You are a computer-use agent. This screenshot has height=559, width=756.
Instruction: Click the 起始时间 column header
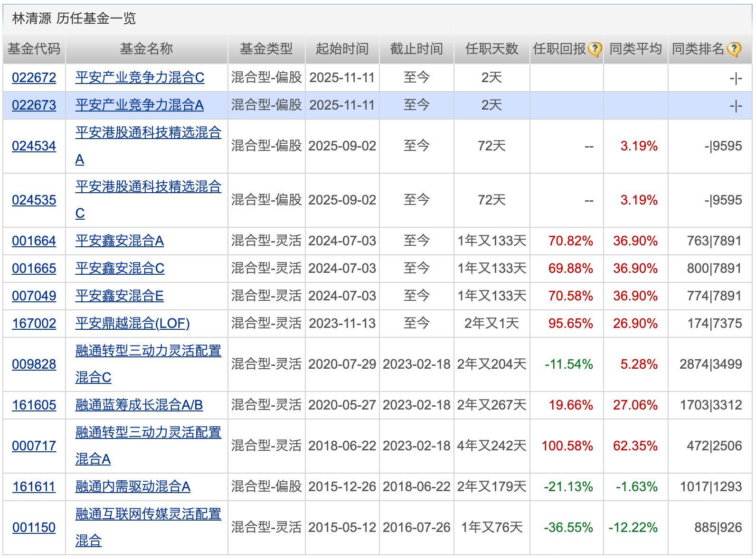[x=342, y=49]
